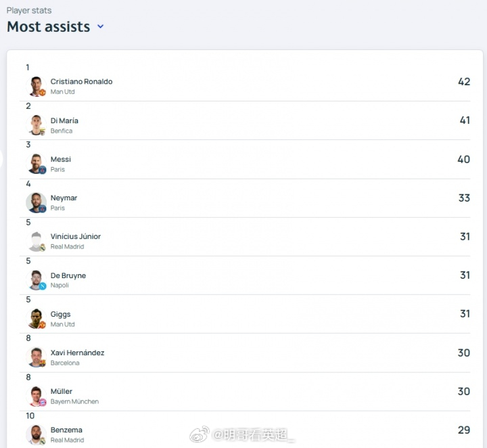Click Neymar's assist count of 33
The image size is (487, 448).
(x=464, y=198)
